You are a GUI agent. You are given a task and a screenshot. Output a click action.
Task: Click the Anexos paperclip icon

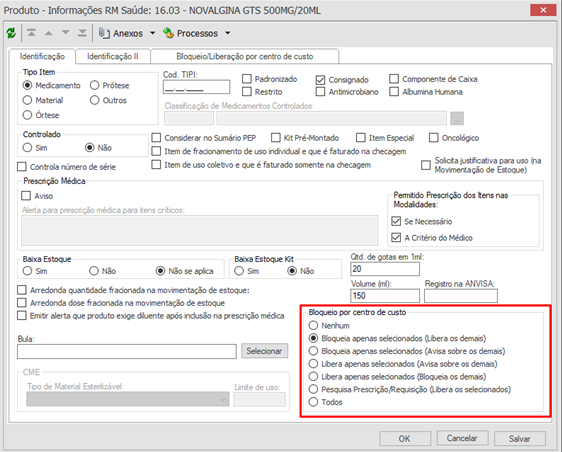(x=104, y=33)
